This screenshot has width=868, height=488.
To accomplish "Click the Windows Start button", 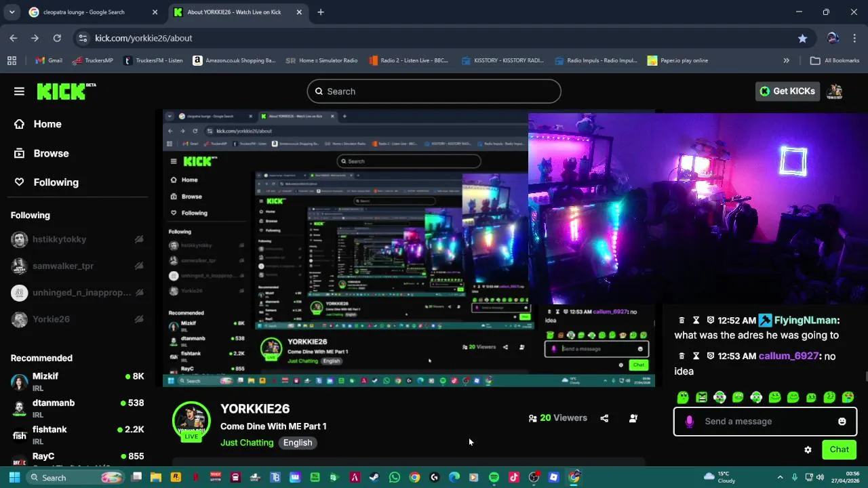I will pos(14,477).
